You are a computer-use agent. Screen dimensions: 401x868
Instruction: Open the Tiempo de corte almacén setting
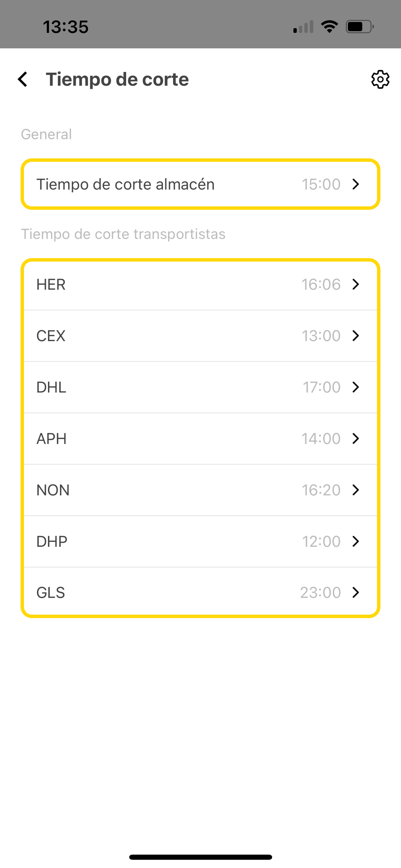[125, 184]
